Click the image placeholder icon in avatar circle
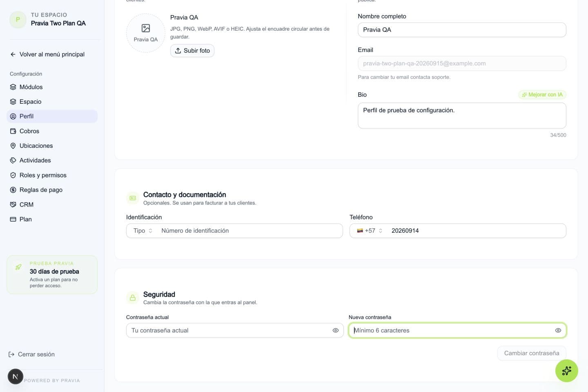Image resolution: width=588 pixels, height=392 pixels. point(146,28)
